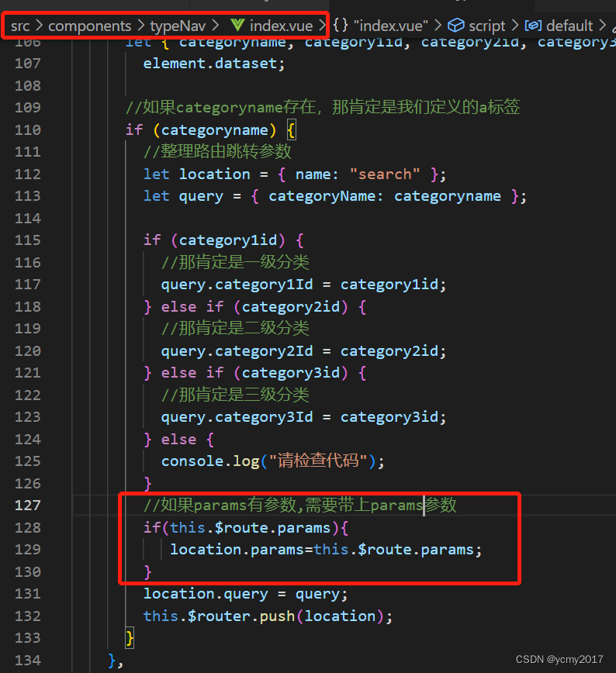The image size is (616, 673).
Task: Click the curly braces symbol icon in breadcrumb
Action: click(x=341, y=25)
